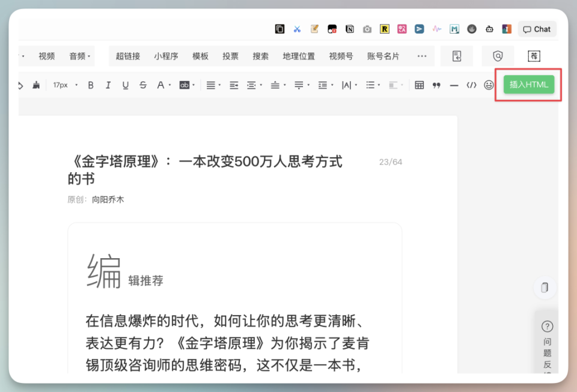Viewport: 577px width, 392px height.
Task: Click the waveform extension icon
Action: click(x=437, y=29)
